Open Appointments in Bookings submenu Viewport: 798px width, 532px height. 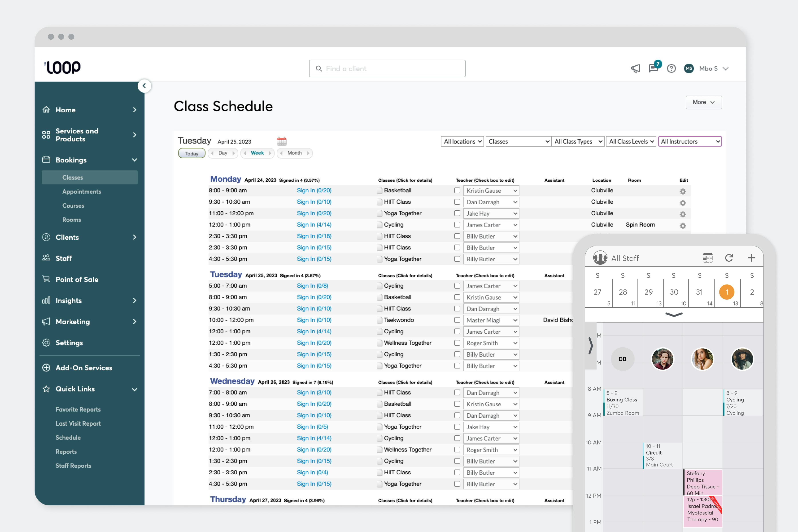pos(82,192)
